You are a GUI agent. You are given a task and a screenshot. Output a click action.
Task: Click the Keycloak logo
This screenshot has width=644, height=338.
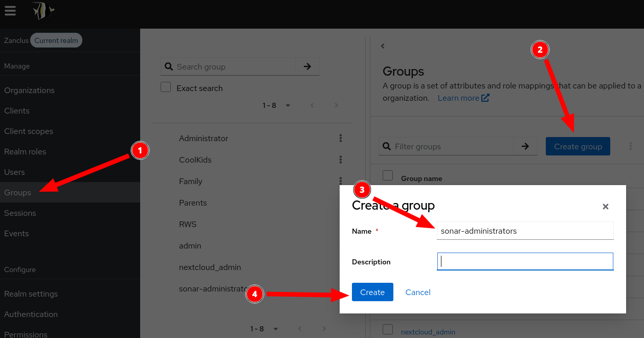(43, 11)
